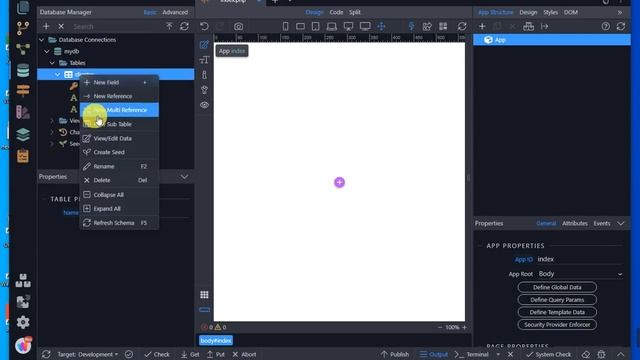This screenshot has width=640, height=360.
Task: Open the App Root Body dropdown
Action: (x=580, y=274)
